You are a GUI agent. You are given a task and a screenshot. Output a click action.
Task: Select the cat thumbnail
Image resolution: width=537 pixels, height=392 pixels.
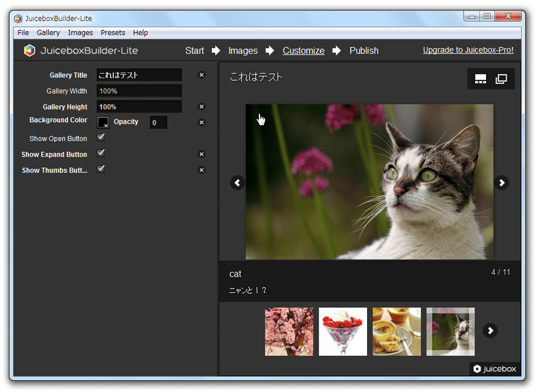point(450,331)
